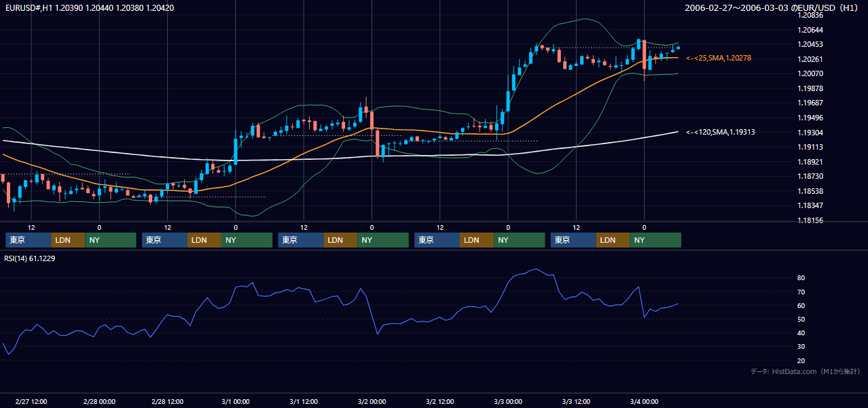Click price axis value 1.19113

pos(810,147)
